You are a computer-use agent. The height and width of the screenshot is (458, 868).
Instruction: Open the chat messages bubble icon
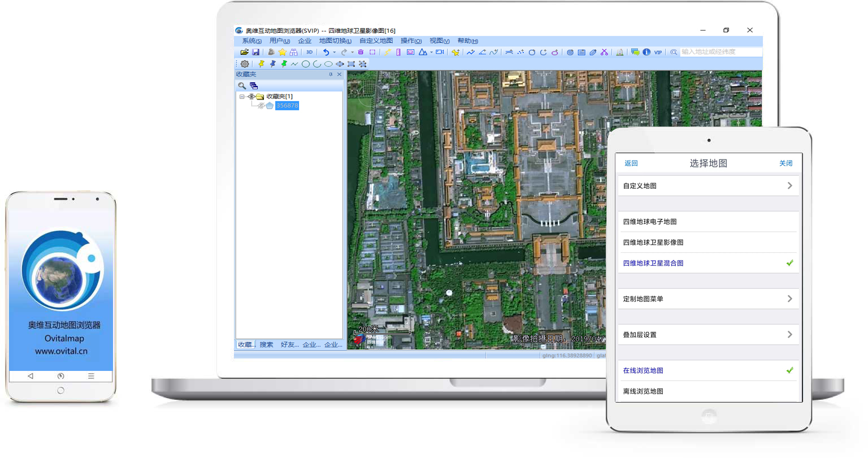[x=635, y=52]
